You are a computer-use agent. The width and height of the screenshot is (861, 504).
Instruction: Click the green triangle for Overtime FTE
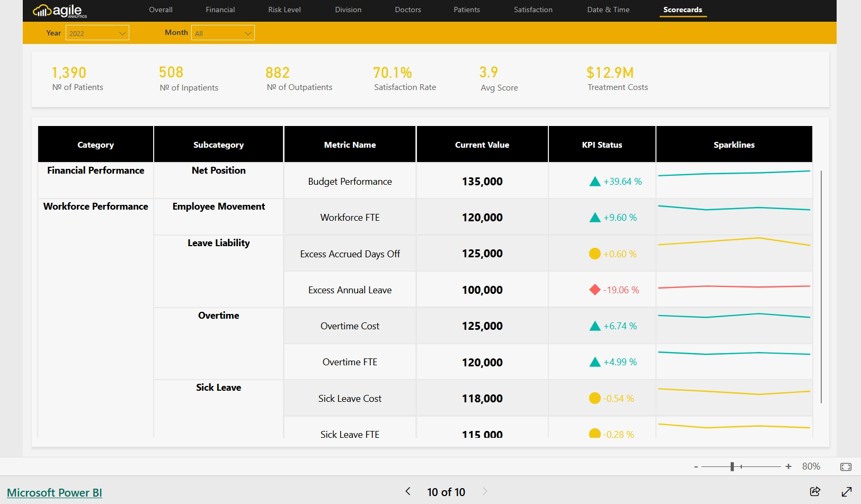595,362
